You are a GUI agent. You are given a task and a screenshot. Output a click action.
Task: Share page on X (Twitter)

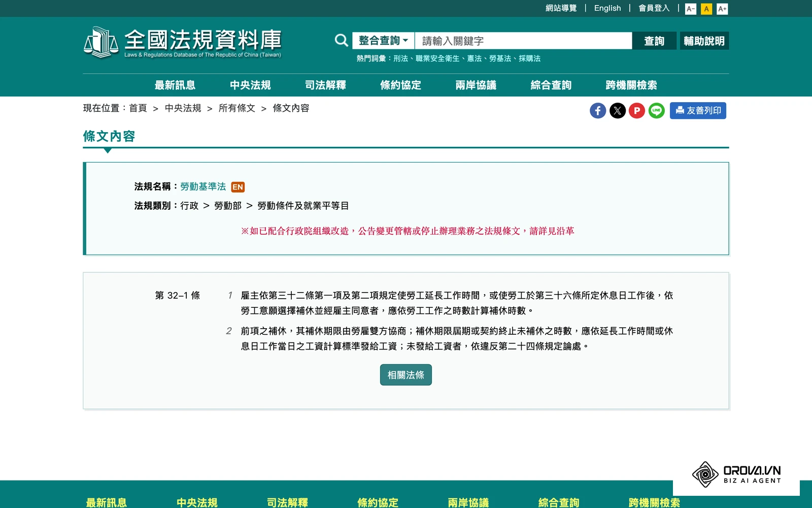point(617,111)
